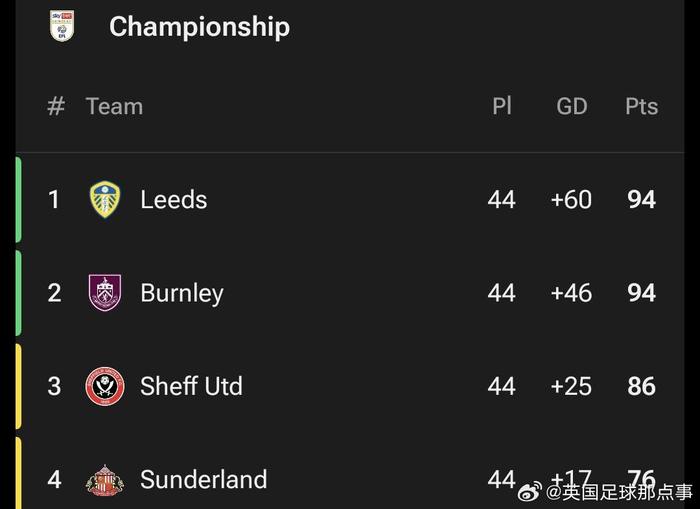Sort table by Pts column header
700x509 pixels.
pos(642,106)
